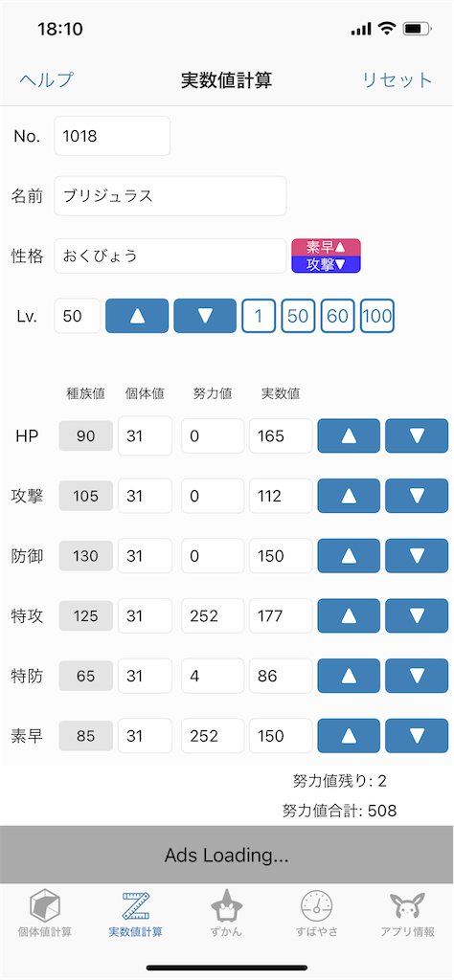Lower 攻撃 stat with down arrow
454x980 pixels.
[x=417, y=496]
